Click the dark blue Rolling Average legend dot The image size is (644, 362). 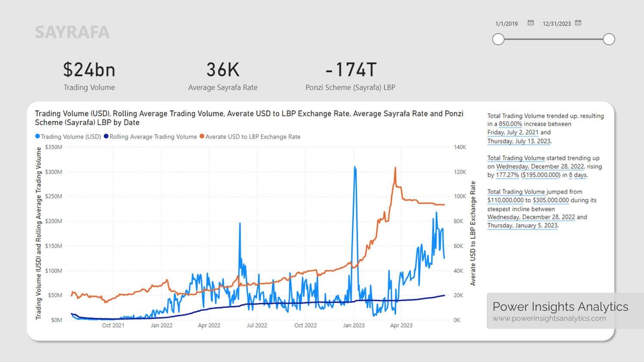(106, 136)
